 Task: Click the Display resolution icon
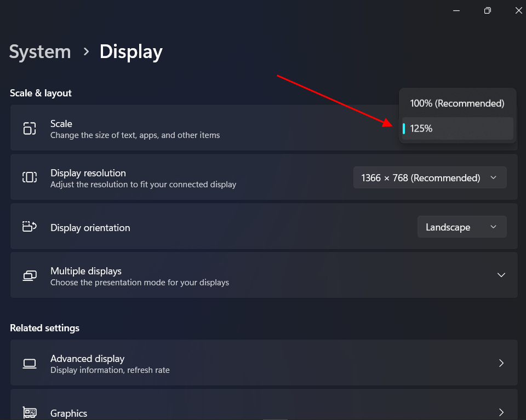coord(29,177)
